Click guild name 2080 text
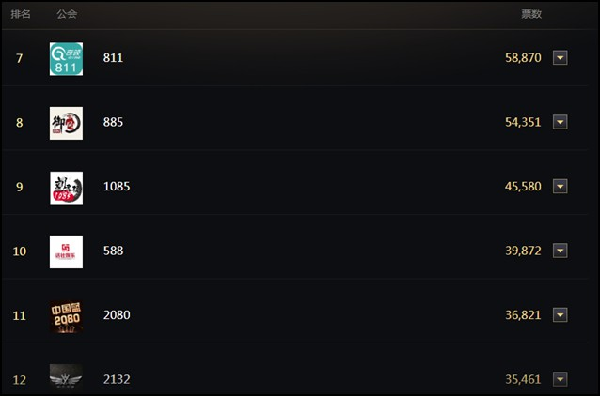600x396 pixels. click(x=117, y=315)
